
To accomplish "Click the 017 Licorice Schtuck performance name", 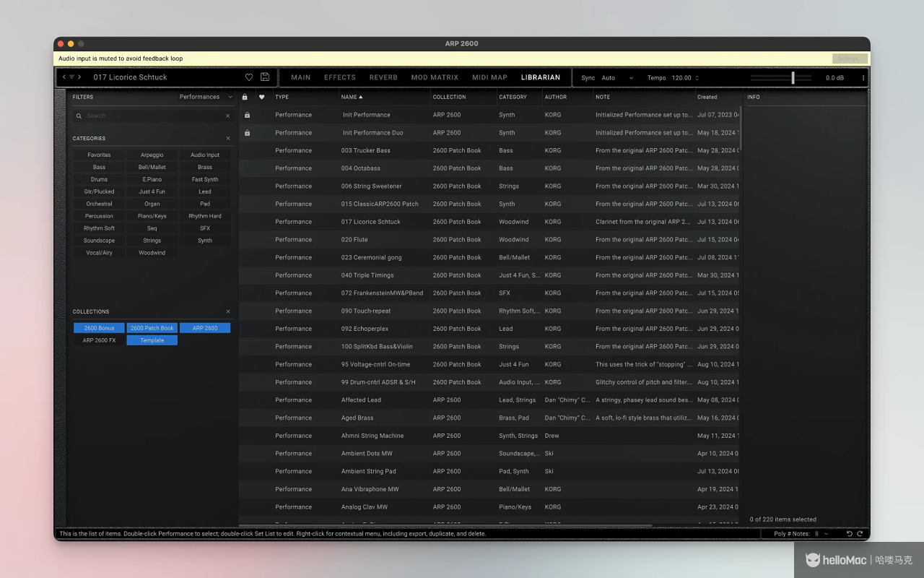I will pyautogui.click(x=130, y=77).
